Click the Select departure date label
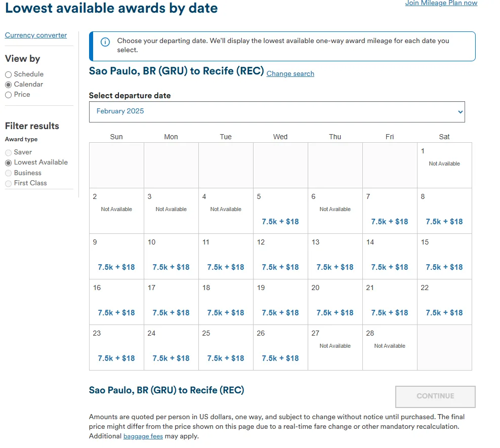The height and width of the screenshot is (448, 500). [x=130, y=96]
